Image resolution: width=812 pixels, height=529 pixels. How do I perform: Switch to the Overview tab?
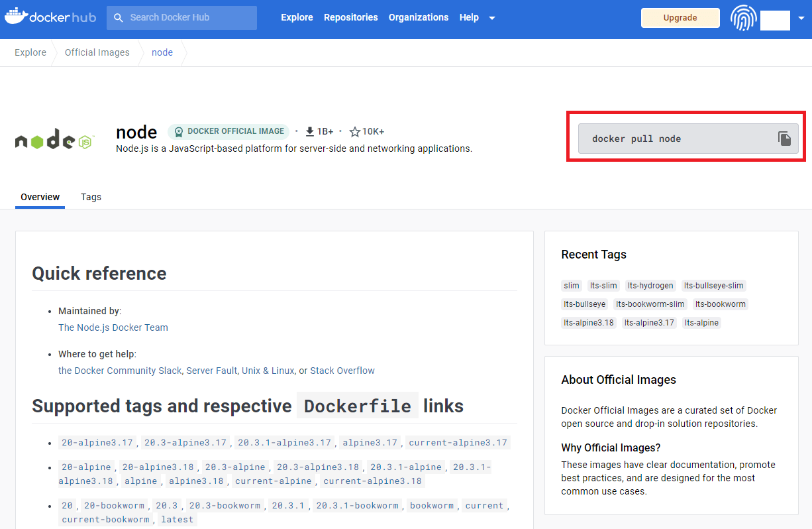[40, 197]
